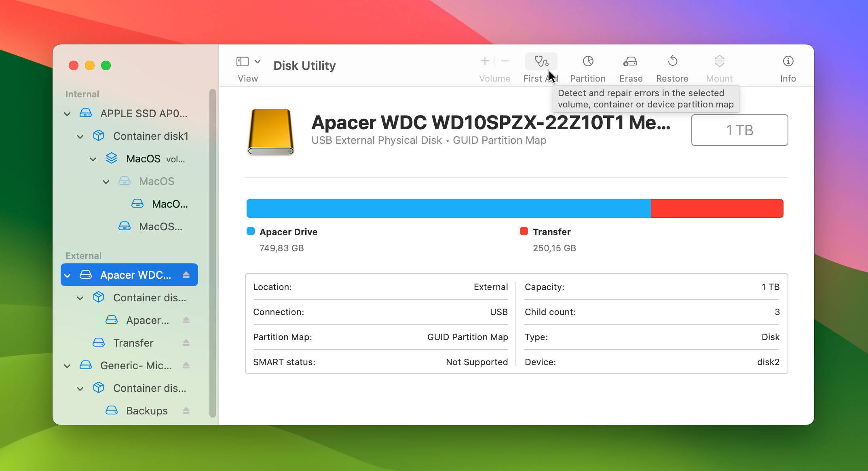The height and width of the screenshot is (471, 868).
Task: Eject the Apacer volume
Action: tap(186, 320)
